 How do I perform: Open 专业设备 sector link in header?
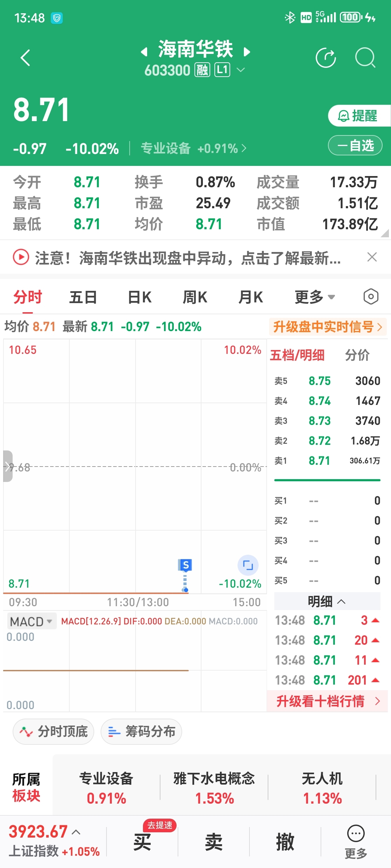click(x=193, y=148)
